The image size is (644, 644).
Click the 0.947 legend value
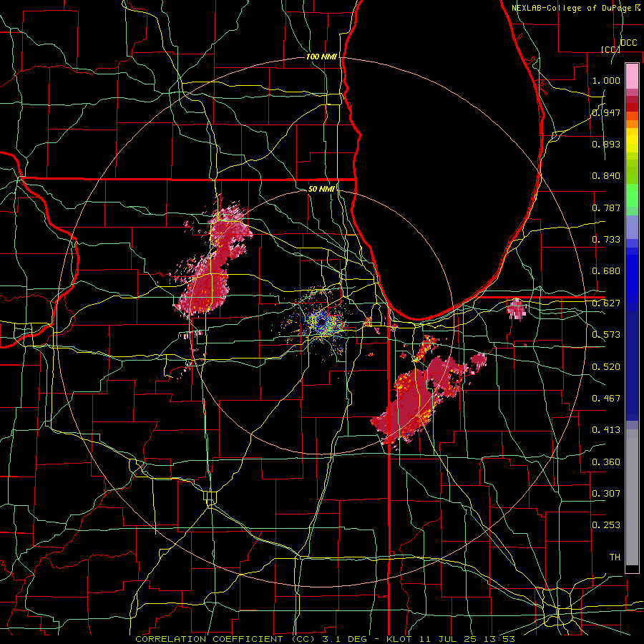click(x=606, y=112)
